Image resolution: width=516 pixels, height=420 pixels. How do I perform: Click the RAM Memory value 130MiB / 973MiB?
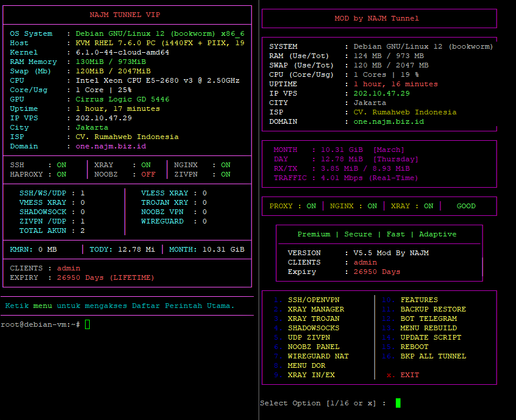point(111,62)
